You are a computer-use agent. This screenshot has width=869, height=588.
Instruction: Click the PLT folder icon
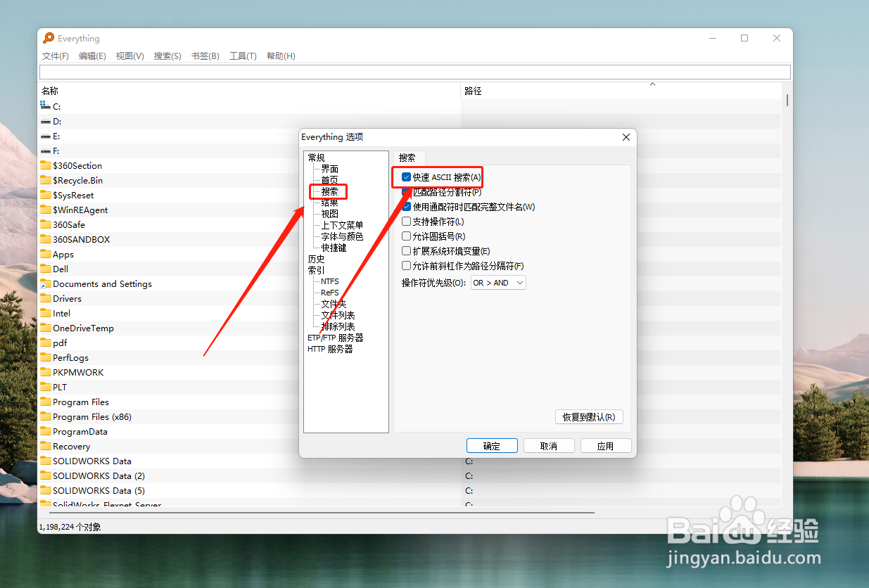pyautogui.click(x=46, y=387)
